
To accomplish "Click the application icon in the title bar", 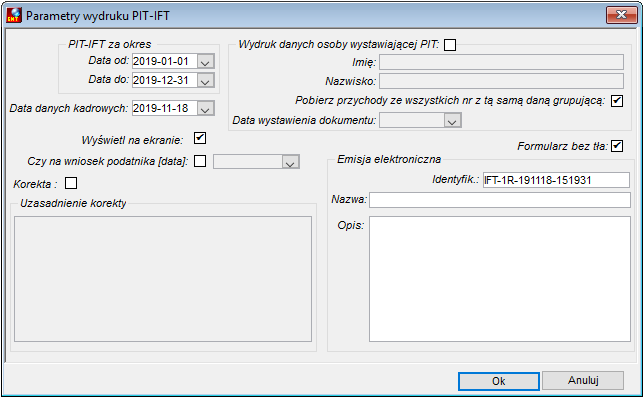I will click(x=14, y=16).
